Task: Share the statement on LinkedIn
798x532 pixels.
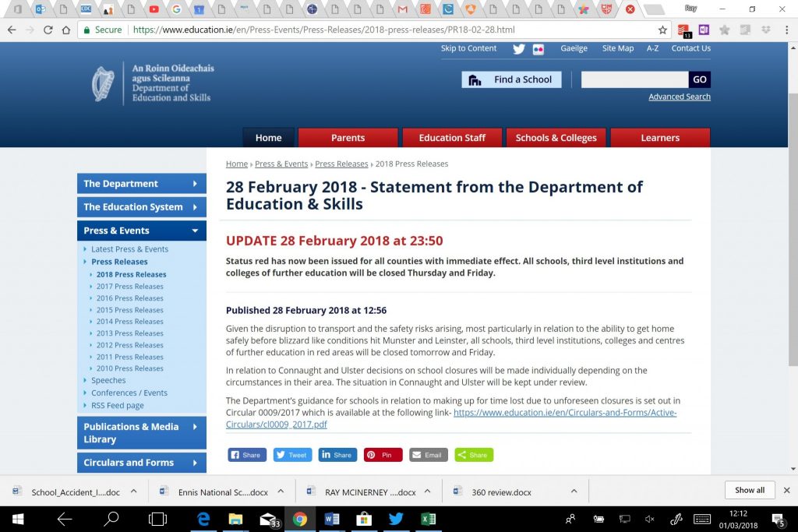Action: [x=338, y=455]
